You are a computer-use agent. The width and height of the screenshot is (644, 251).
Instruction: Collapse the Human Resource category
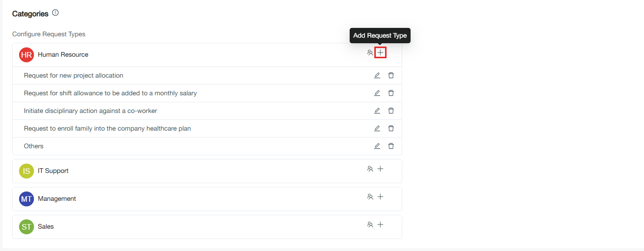[x=63, y=55]
